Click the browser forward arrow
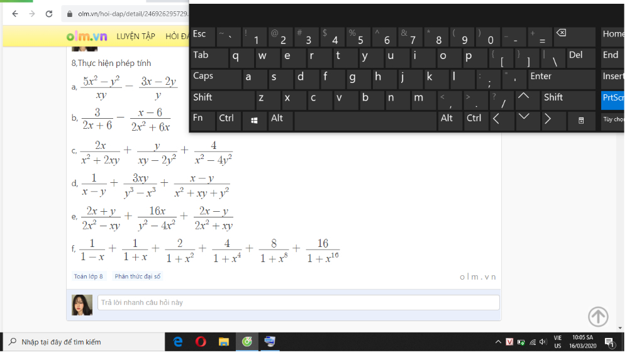The height and width of the screenshot is (362, 644). point(32,14)
